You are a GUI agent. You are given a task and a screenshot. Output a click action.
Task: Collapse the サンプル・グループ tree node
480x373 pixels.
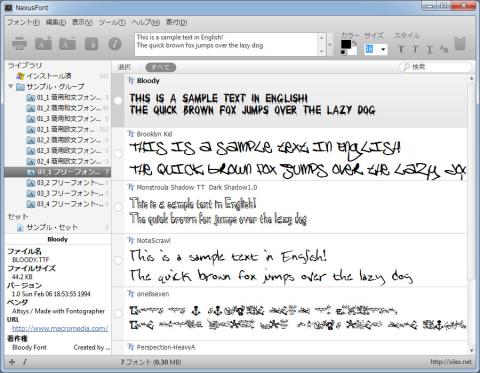coord(11,87)
